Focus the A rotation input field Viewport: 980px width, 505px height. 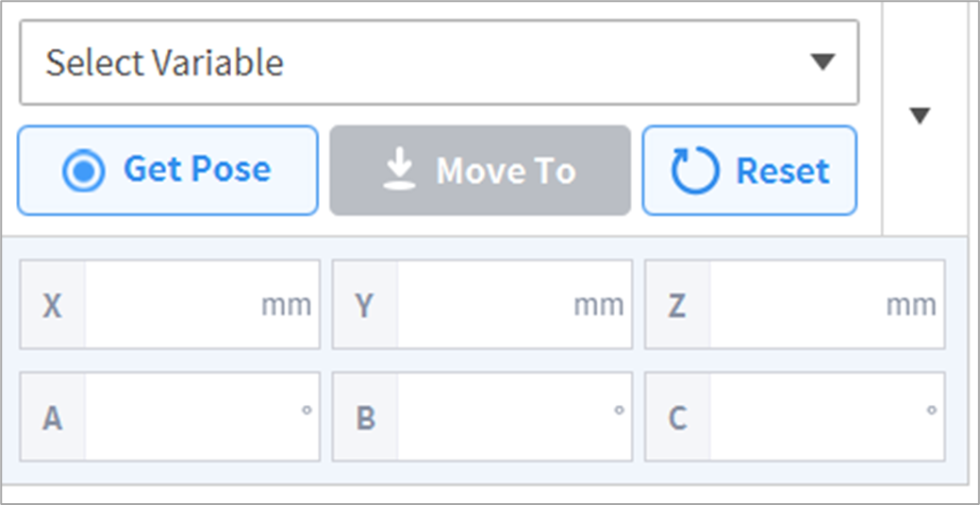[x=189, y=417]
